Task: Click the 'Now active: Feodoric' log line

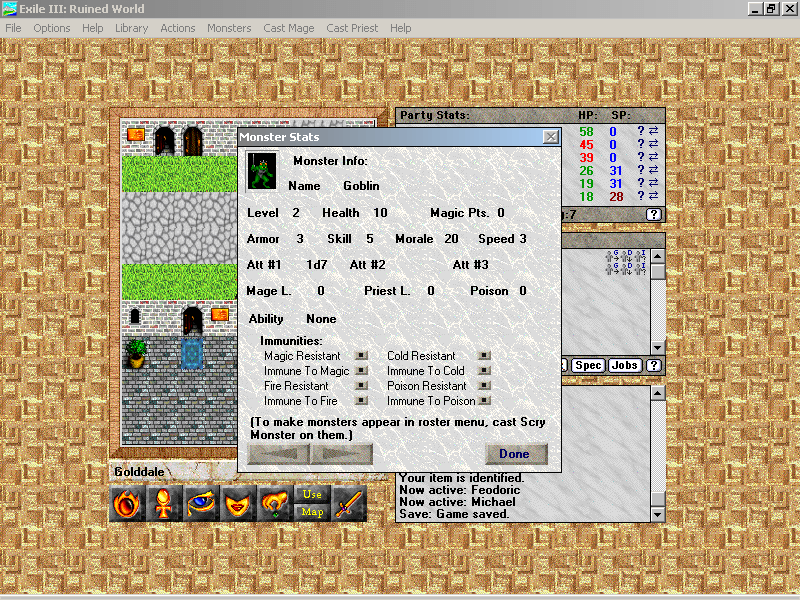Action: pyautogui.click(x=460, y=490)
